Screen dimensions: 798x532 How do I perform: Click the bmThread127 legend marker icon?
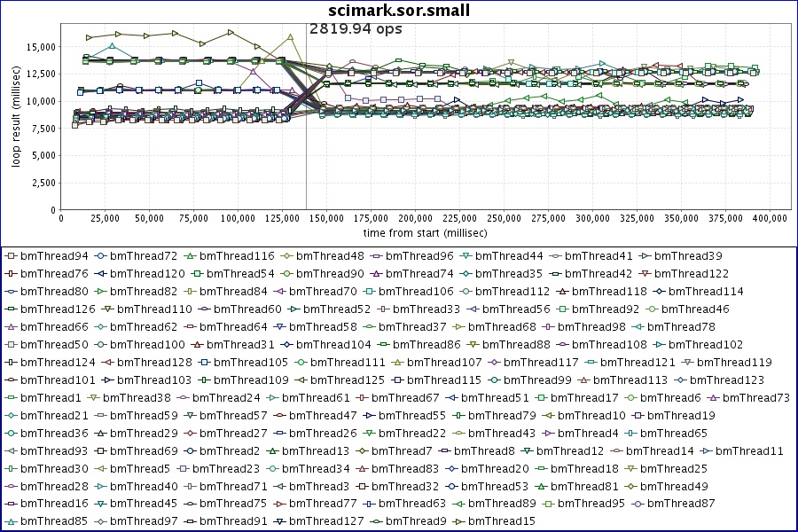pos(279,522)
